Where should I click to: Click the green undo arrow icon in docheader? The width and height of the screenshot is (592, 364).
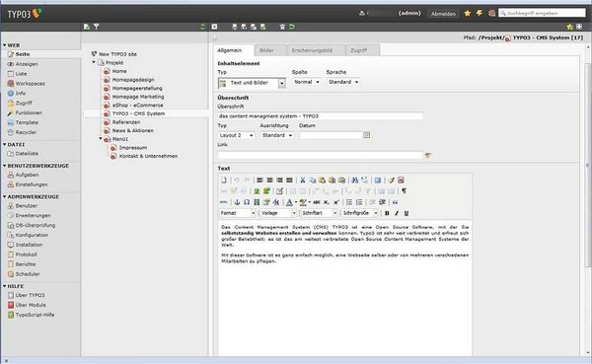(x=292, y=27)
